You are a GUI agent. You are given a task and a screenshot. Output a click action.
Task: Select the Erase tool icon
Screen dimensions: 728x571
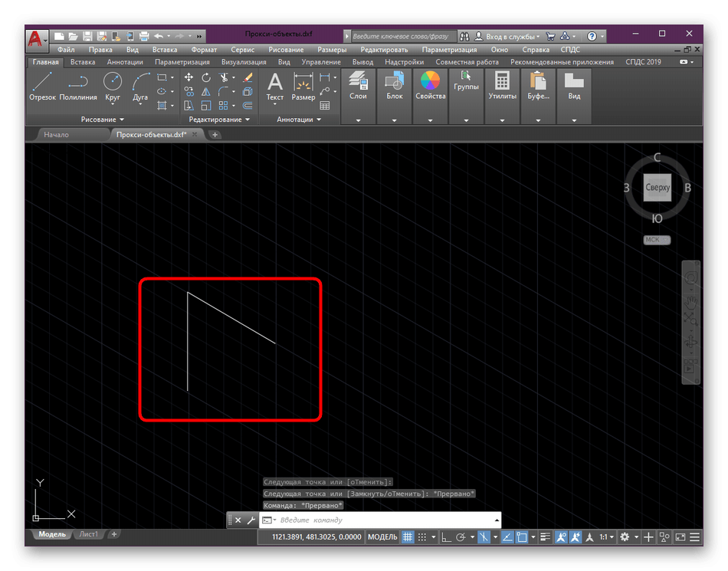[x=248, y=77]
